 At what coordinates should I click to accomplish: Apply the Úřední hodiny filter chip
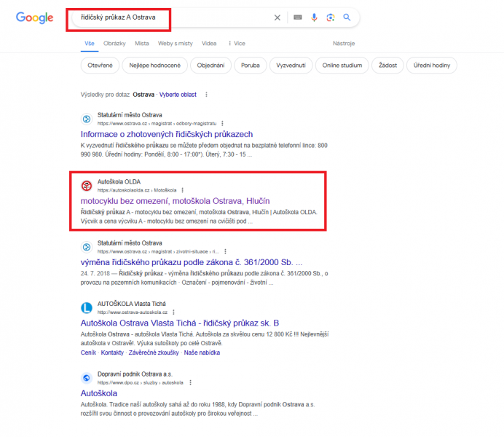[432, 66]
